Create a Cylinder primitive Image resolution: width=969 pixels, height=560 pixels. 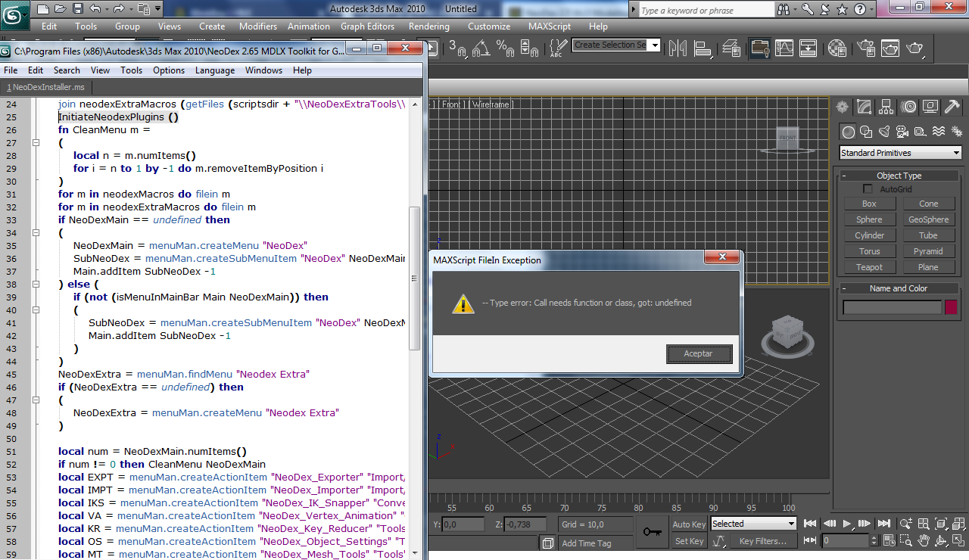tap(870, 235)
